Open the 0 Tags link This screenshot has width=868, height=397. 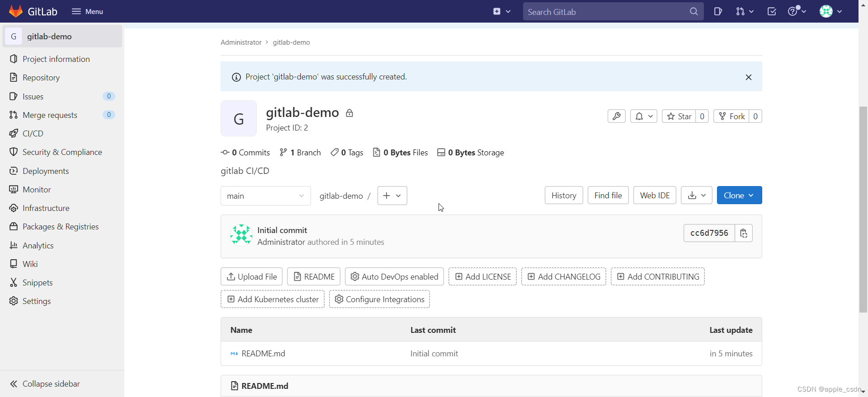coord(347,153)
